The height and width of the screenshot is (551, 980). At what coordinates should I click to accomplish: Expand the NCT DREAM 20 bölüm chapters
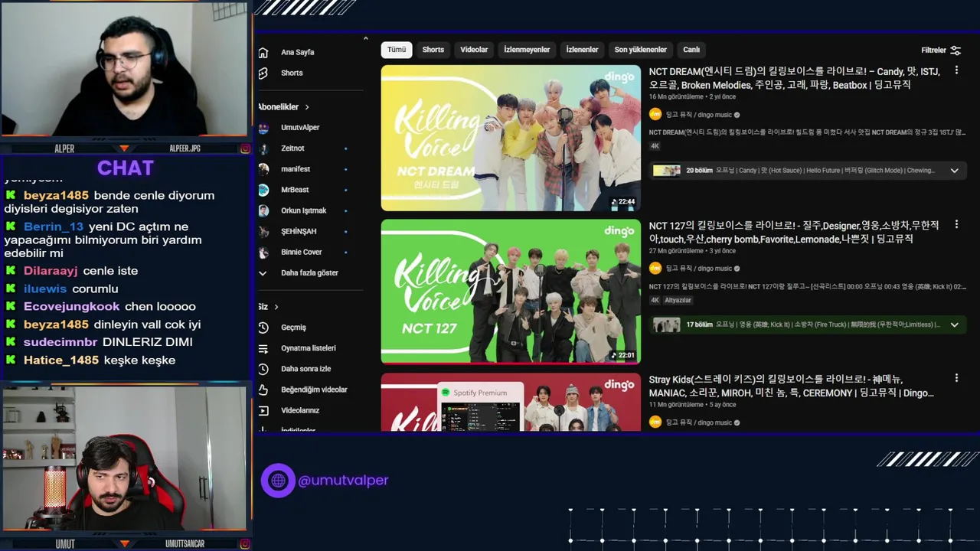954,171
